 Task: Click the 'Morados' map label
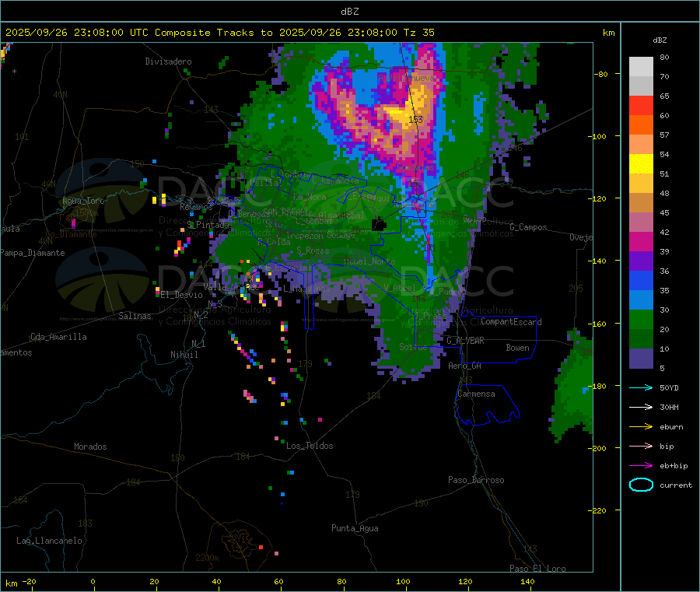click(90, 447)
